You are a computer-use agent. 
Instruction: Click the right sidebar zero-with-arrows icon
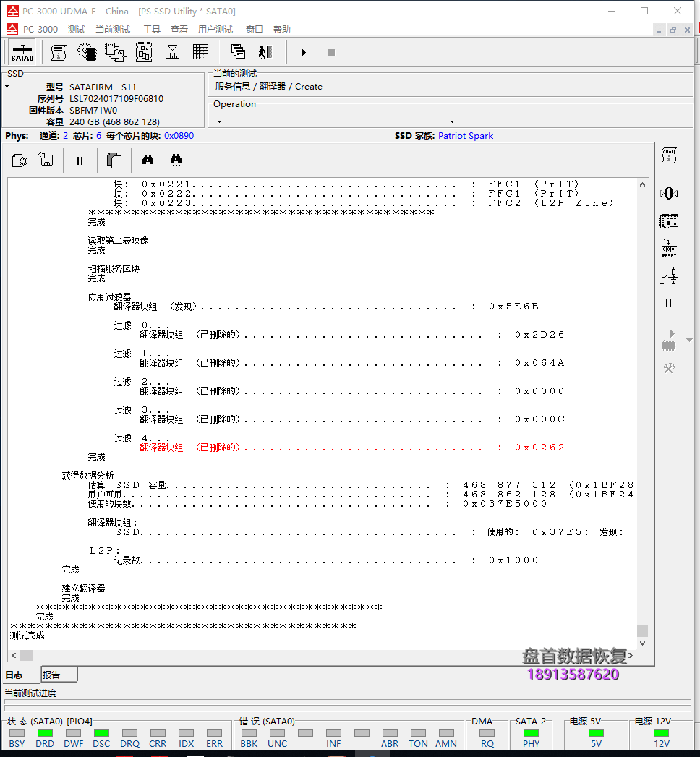[x=669, y=194]
